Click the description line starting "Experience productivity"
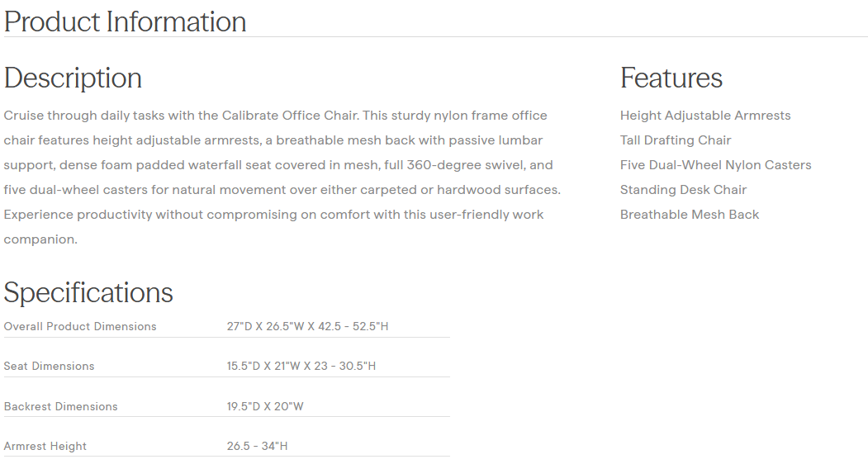The width and height of the screenshot is (868, 464). point(273,215)
